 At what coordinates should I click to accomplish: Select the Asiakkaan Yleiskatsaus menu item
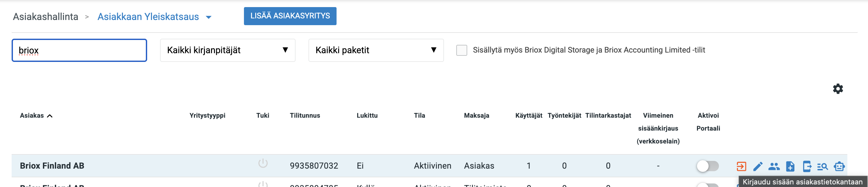[x=148, y=16]
